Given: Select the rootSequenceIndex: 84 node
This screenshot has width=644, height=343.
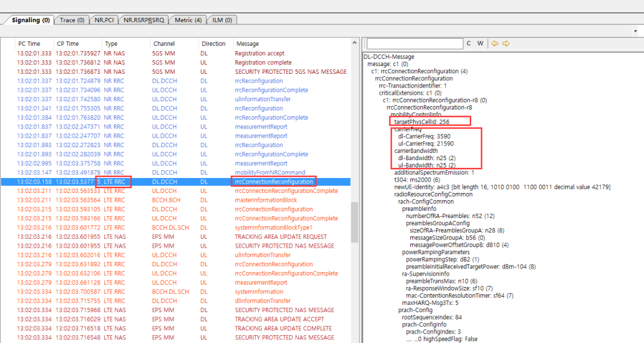Looking at the screenshot, I should (x=432, y=317).
